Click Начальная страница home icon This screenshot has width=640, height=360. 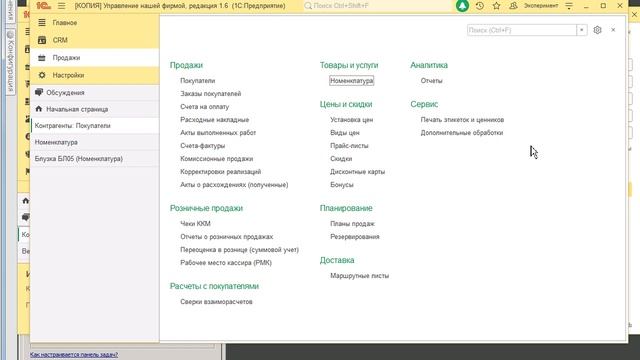(39, 109)
